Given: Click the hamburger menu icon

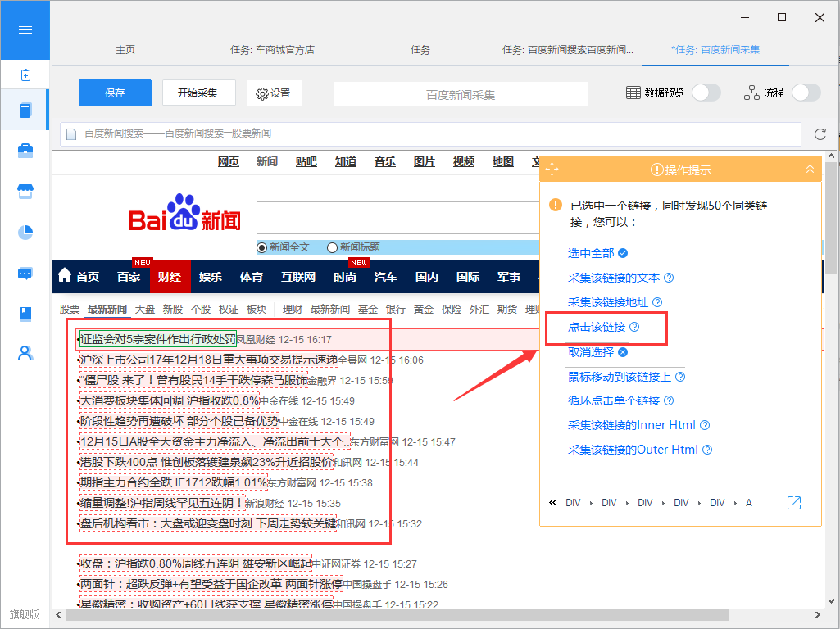Looking at the screenshot, I should 25,29.
